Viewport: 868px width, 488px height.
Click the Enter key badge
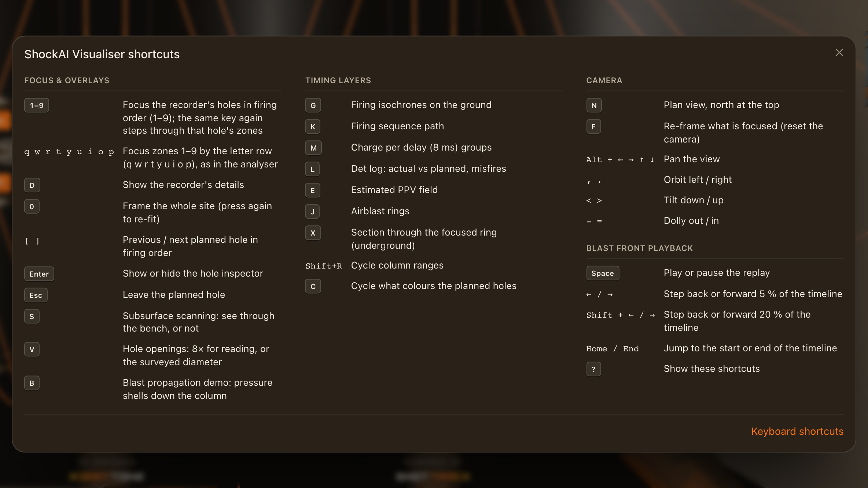(39, 274)
